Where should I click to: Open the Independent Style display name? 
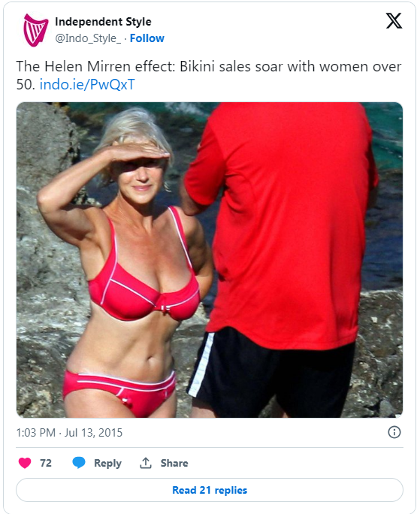pyautogui.click(x=103, y=22)
